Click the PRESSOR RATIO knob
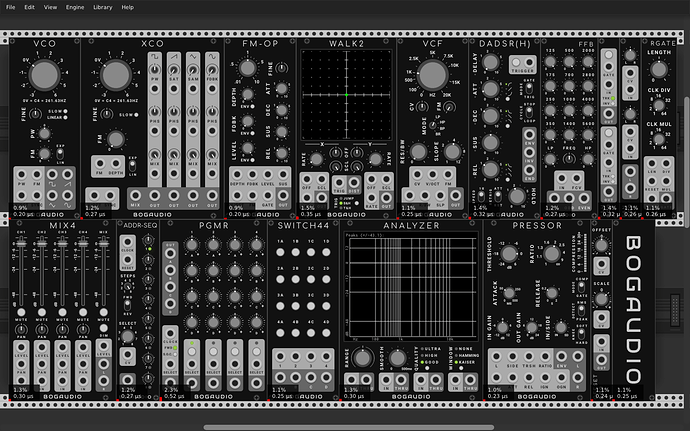 551,254
